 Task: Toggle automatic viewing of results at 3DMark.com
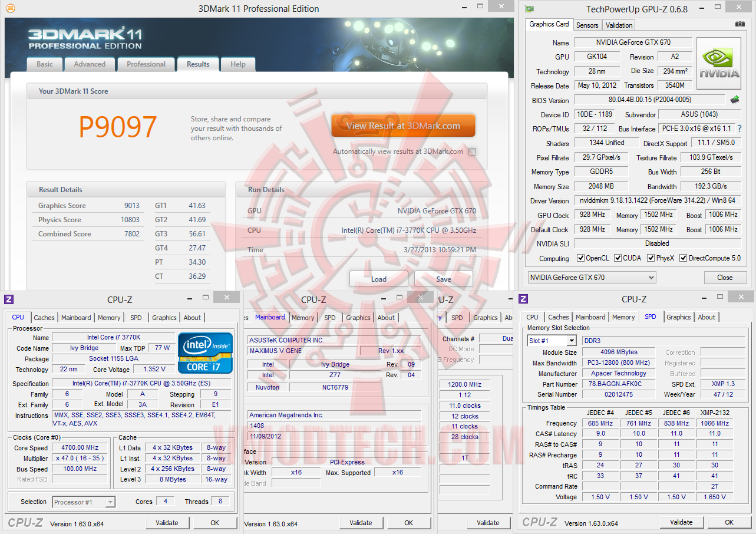[x=472, y=151]
